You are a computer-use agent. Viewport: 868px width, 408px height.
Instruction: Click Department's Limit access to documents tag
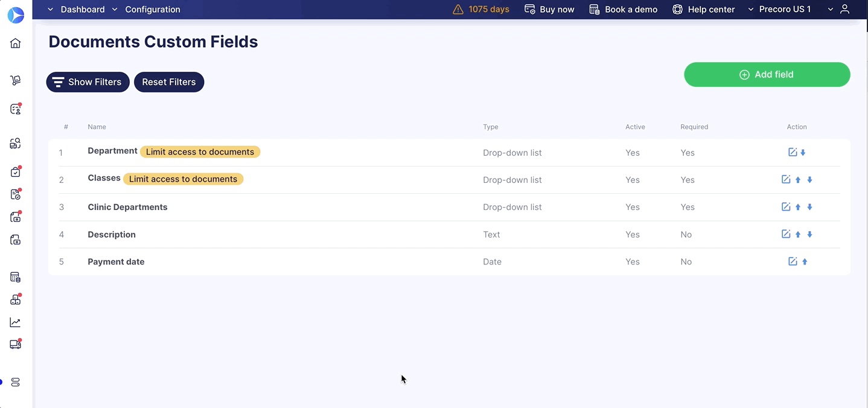pos(200,152)
